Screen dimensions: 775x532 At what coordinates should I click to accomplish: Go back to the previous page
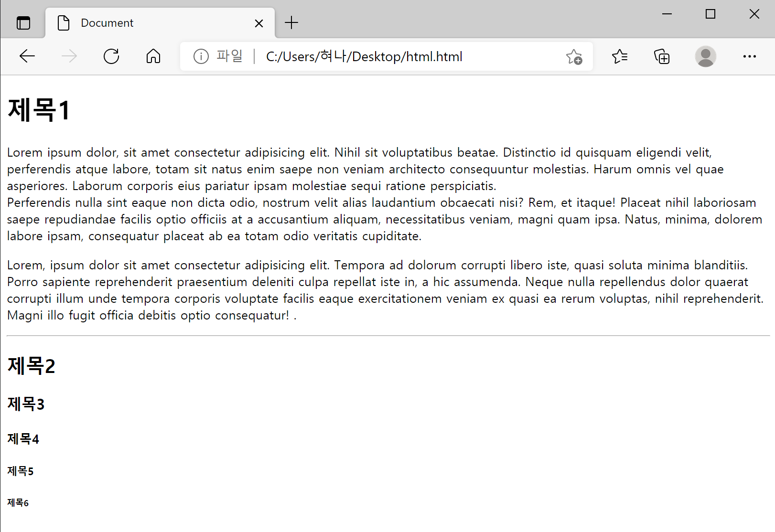[27, 56]
